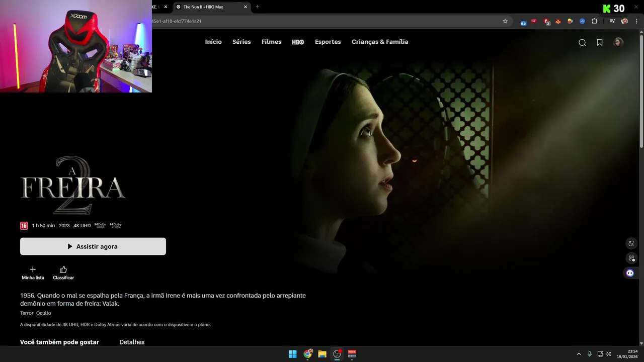
Task: Click the age rating 16 badge
Action: [x=24, y=226]
